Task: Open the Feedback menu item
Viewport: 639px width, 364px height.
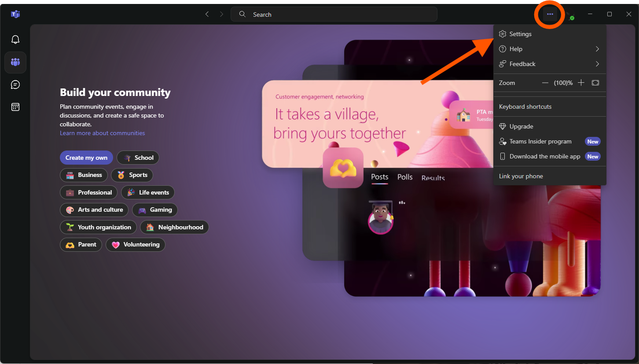Action: coord(550,64)
